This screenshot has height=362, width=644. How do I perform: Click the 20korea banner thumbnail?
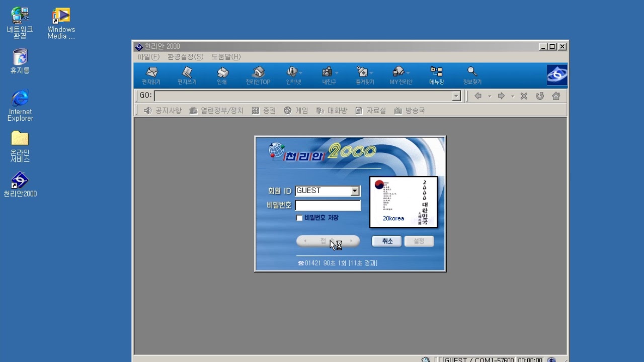404,202
